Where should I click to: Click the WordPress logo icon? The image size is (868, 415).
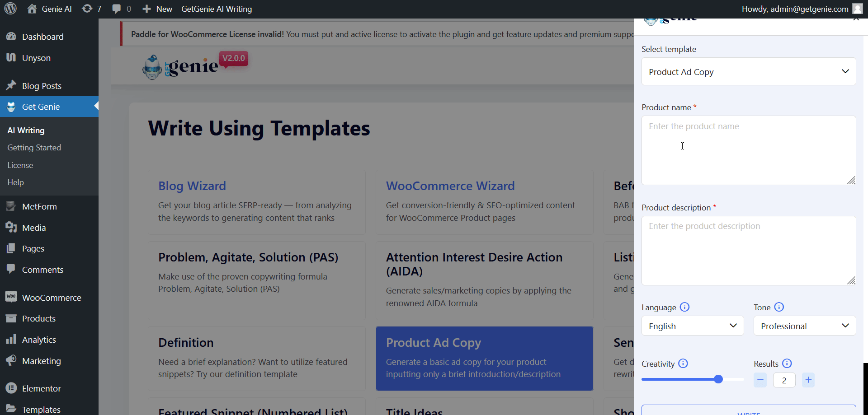click(10, 9)
